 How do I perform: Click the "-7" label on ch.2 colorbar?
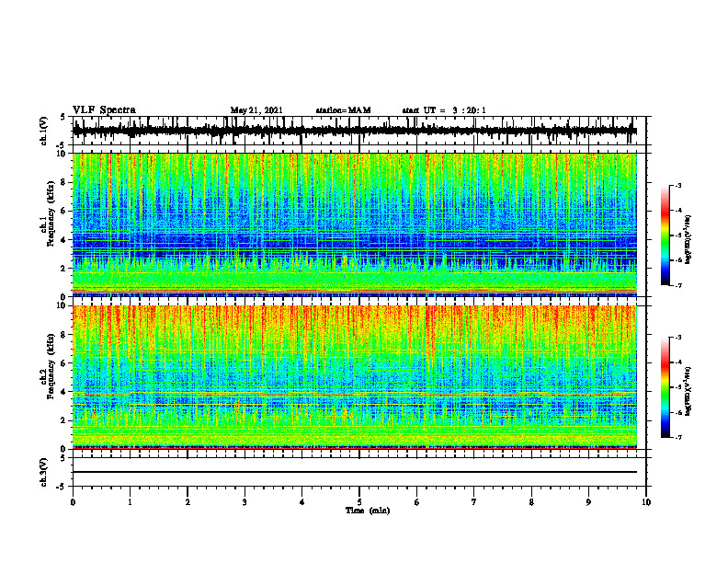click(x=678, y=438)
